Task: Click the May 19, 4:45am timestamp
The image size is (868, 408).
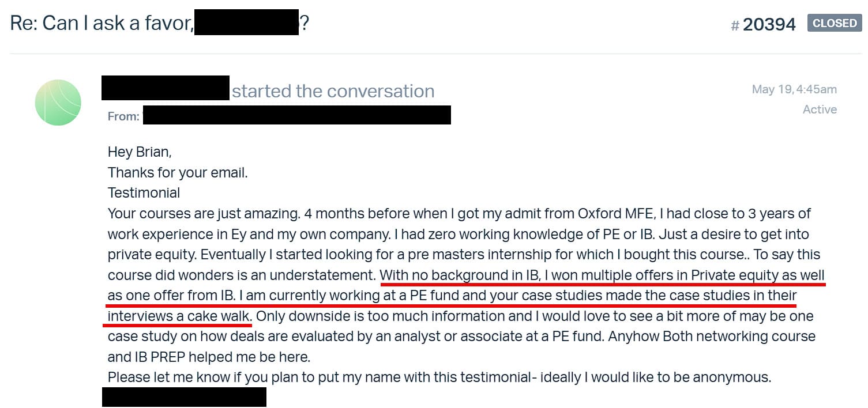Action: (794, 89)
